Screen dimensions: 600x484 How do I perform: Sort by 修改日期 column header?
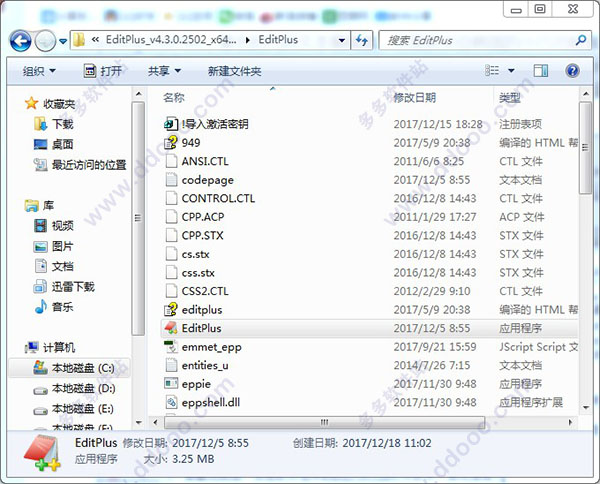pyautogui.click(x=415, y=98)
